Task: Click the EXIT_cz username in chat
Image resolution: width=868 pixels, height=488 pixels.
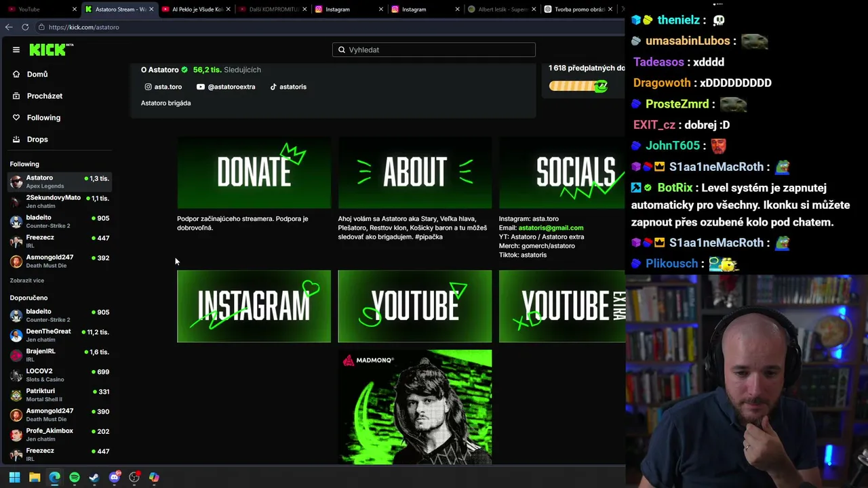Action: pyautogui.click(x=654, y=125)
